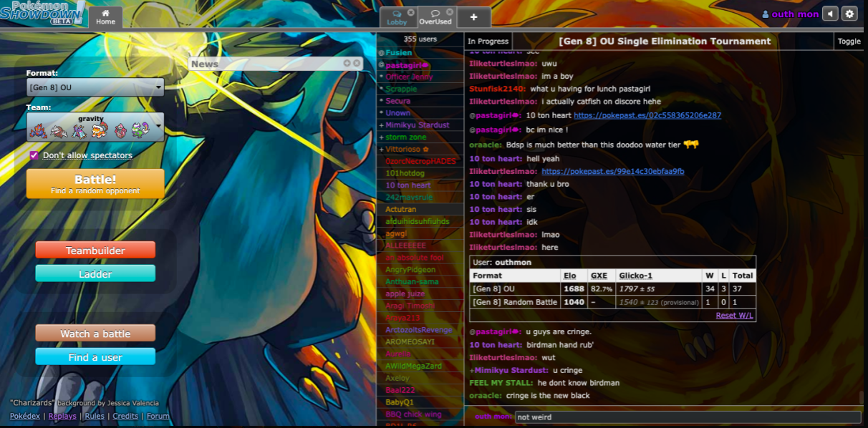Click the Reset W/L link

pos(734,316)
